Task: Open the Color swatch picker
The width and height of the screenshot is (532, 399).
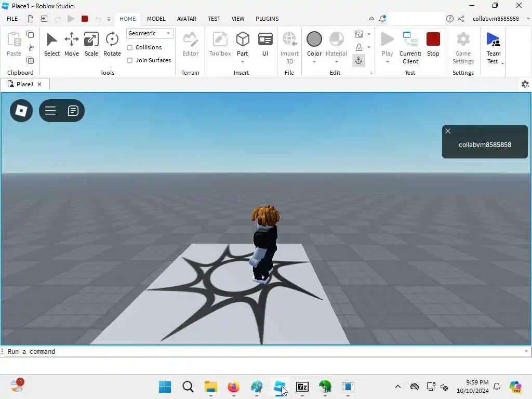Action: coord(314,39)
